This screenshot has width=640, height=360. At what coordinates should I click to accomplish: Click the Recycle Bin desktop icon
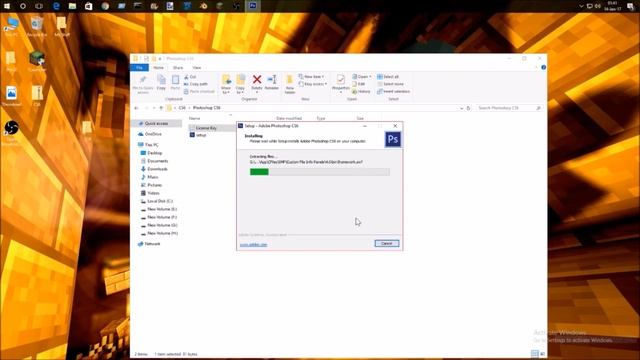(x=36, y=27)
